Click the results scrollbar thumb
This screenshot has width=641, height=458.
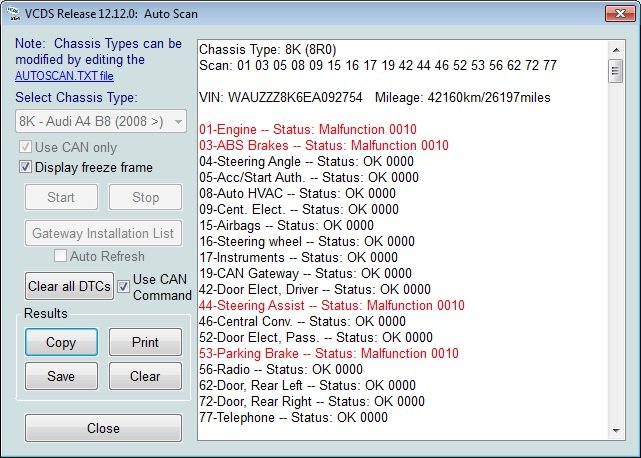[616, 71]
